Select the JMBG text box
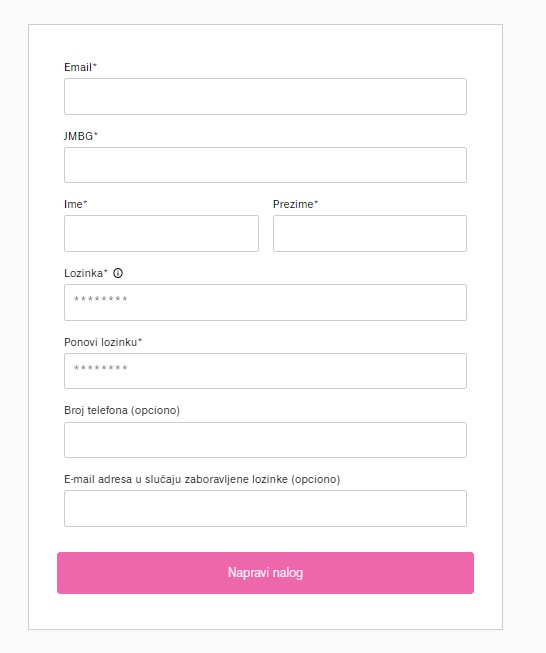The image size is (546, 653). click(x=265, y=165)
